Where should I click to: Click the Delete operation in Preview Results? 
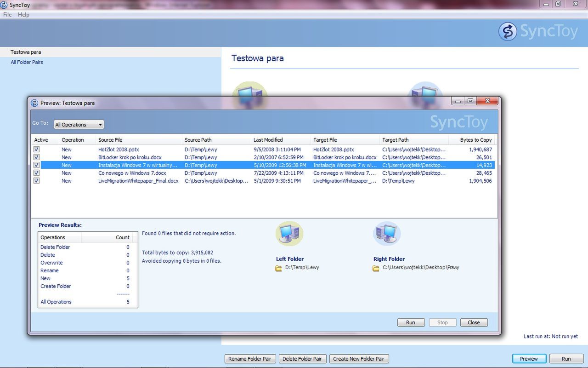click(x=48, y=255)
